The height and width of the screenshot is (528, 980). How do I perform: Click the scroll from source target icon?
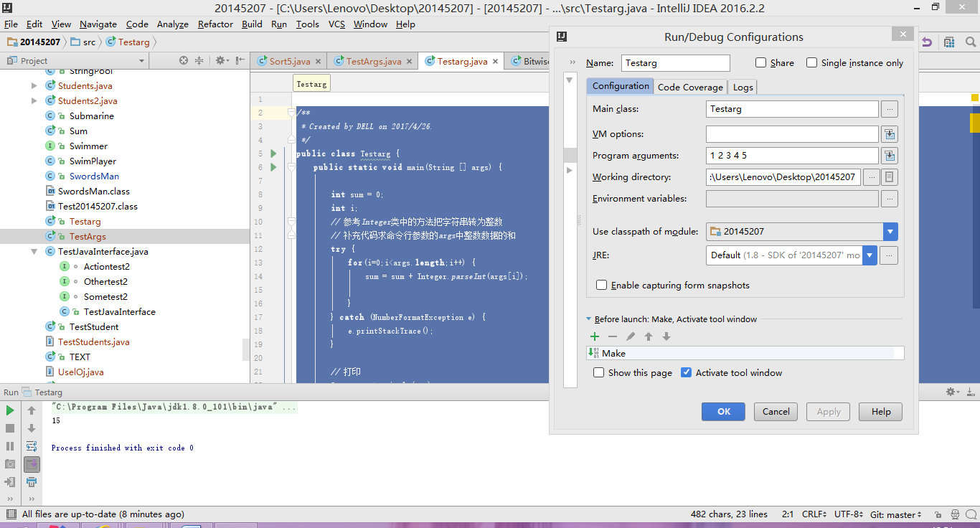[184, 61]
